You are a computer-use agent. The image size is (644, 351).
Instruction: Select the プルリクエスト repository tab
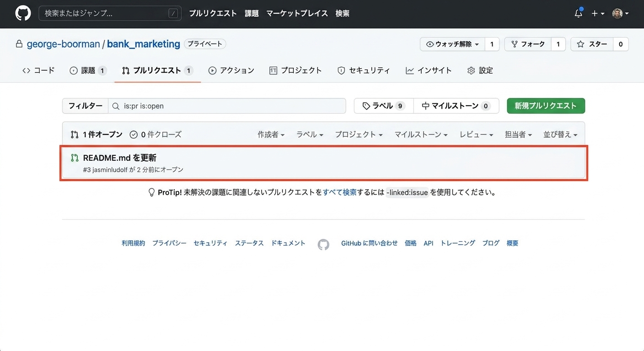coord(157,70)
